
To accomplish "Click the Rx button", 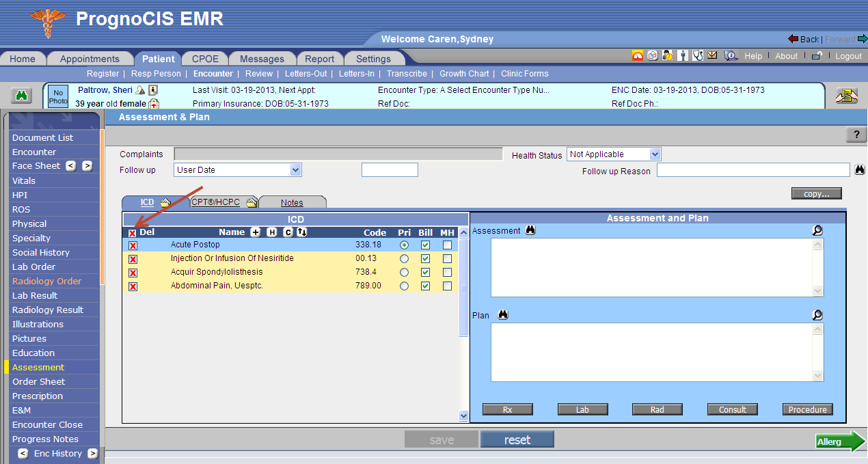I will coord(508,409).
